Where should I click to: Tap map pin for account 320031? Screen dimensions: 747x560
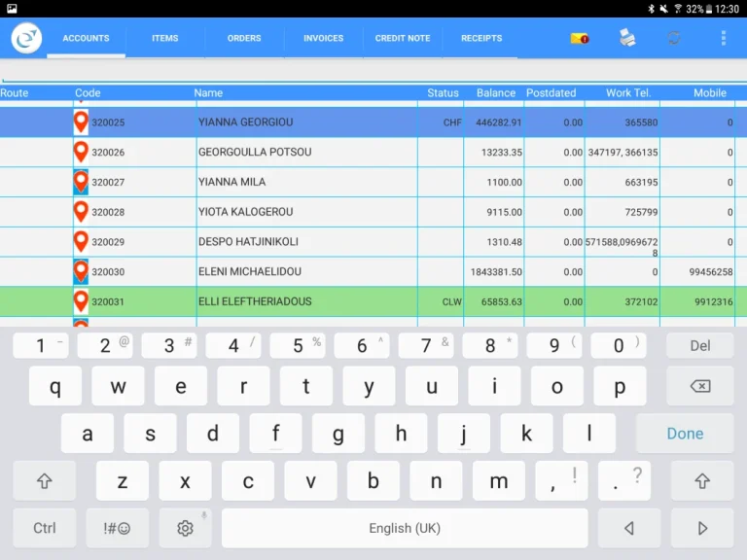[81, 302]
